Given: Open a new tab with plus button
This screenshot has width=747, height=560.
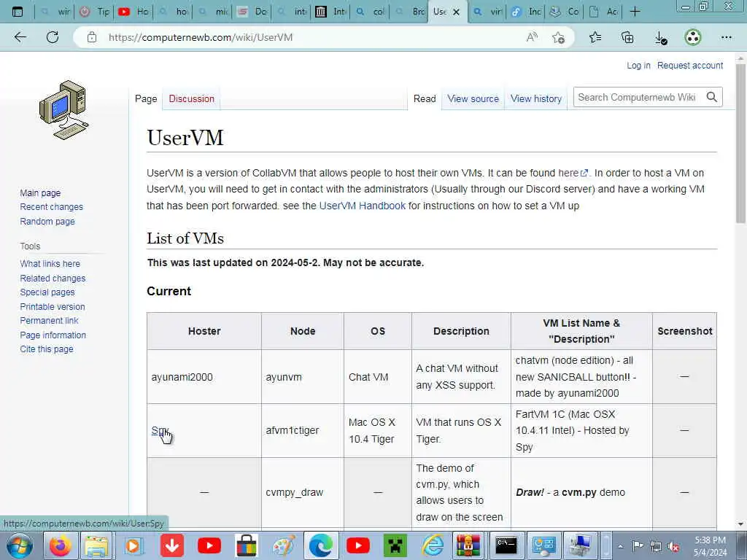Looking at the screenshot, I should point(635,12).
